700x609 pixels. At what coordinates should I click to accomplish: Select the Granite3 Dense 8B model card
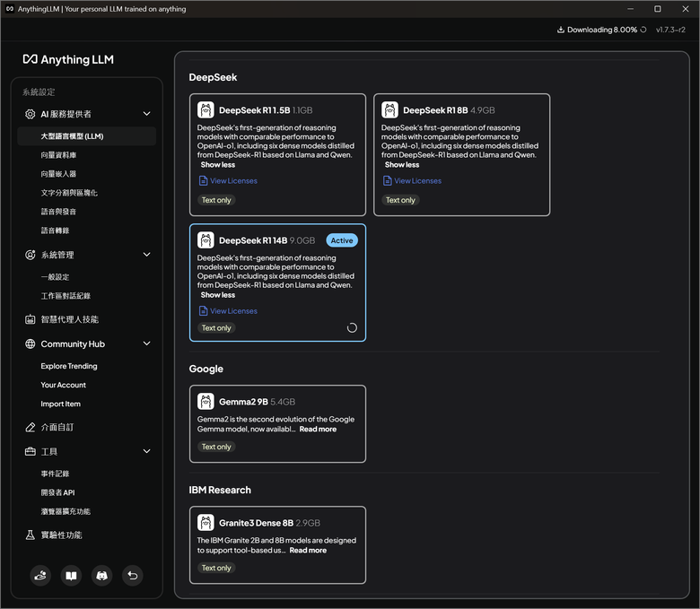point(277,545)
